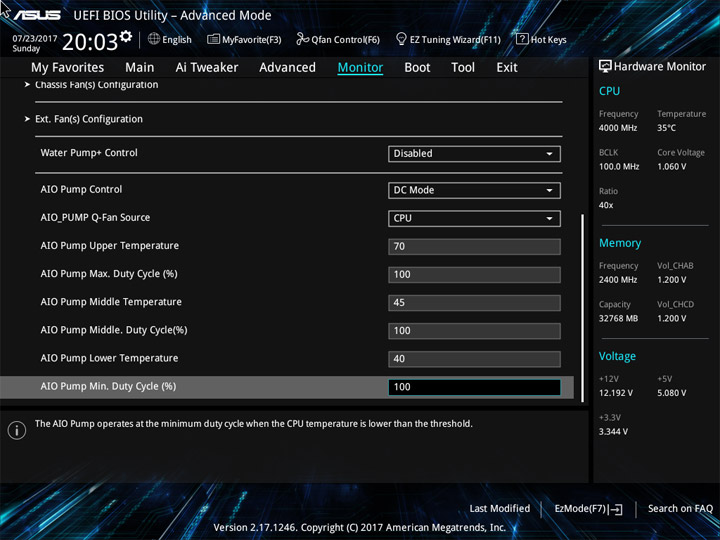Click the Memory section heading
Image resolution: width=720 pixels, height=540 pixels.
click(620, 243)
